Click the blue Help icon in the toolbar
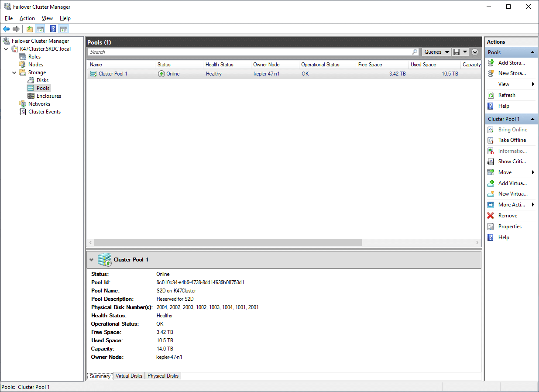539x392 pixels. pyautogui.click(x=53, y=29)
